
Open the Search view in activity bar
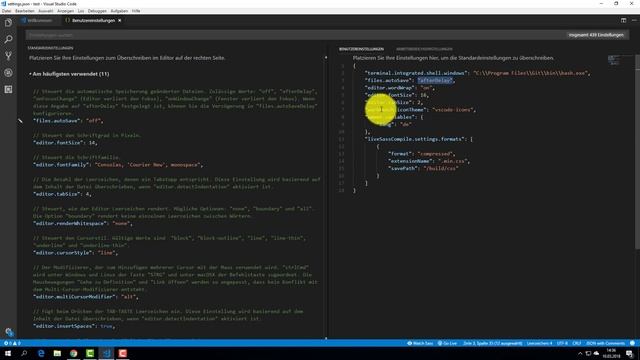[x=8, y=39]
